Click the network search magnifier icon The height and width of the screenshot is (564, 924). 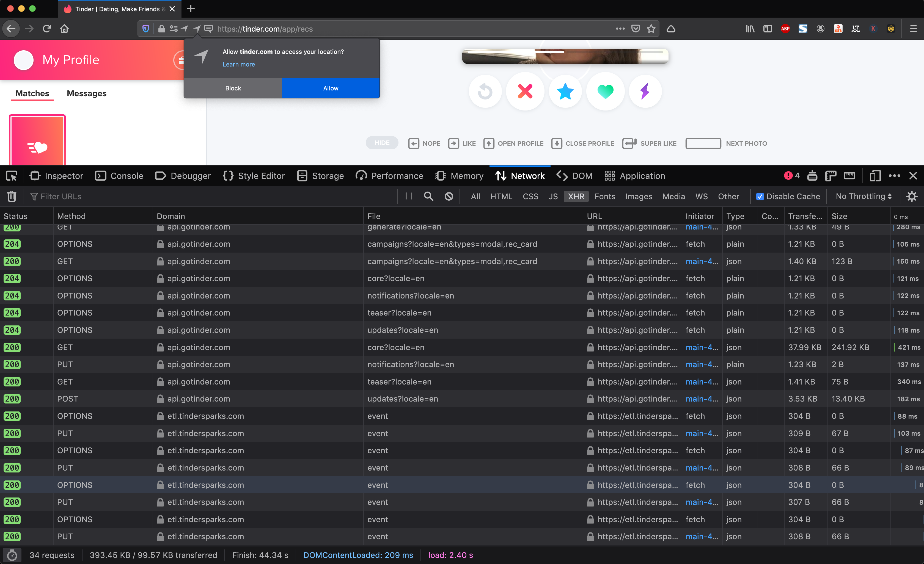[428, 196]
